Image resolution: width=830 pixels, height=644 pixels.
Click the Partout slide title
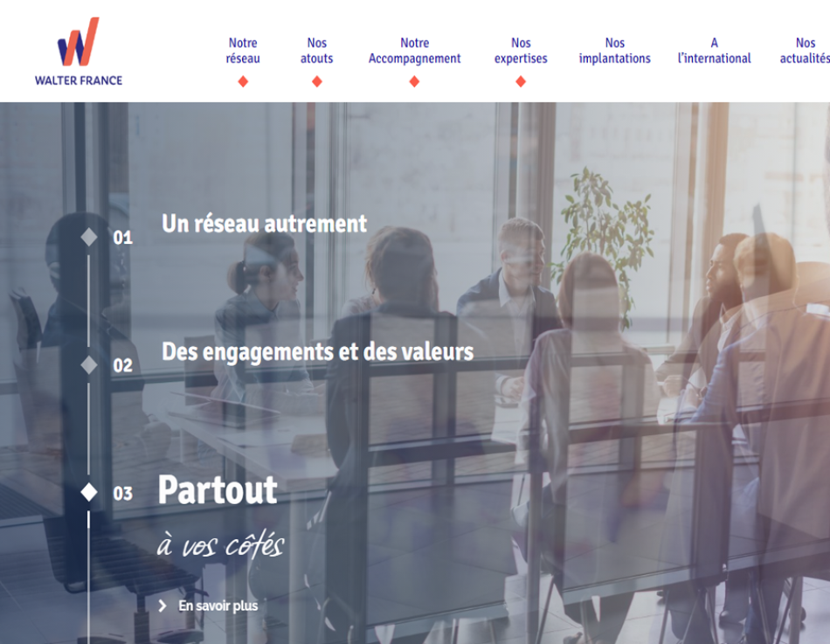pos(218,489)
